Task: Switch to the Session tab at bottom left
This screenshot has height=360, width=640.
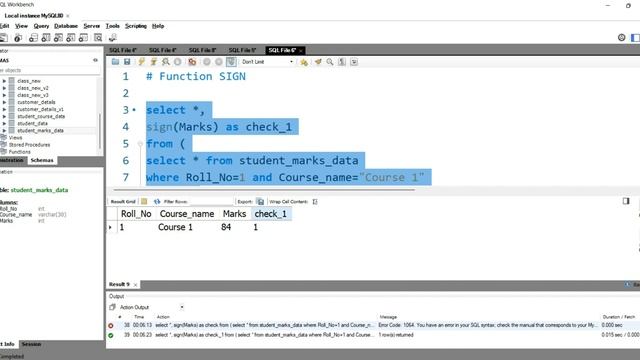Action: point(31,344)
